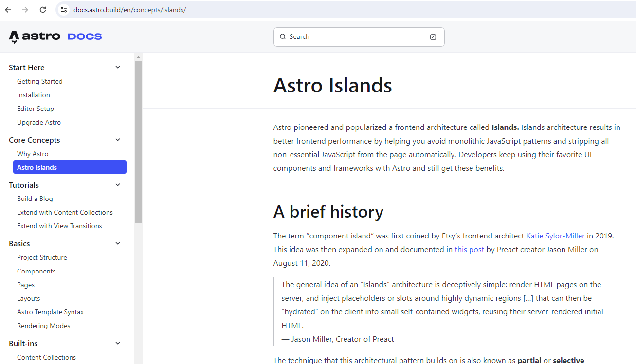The image size is (636, 364).
Task: Open site information icon in address bar
Action: [x=64, y=10]
